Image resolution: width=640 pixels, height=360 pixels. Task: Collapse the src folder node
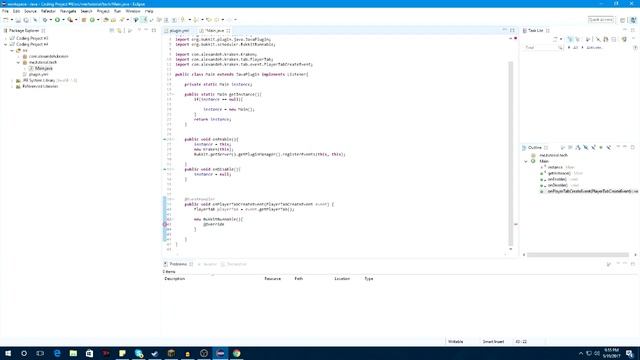pos(12,51)
